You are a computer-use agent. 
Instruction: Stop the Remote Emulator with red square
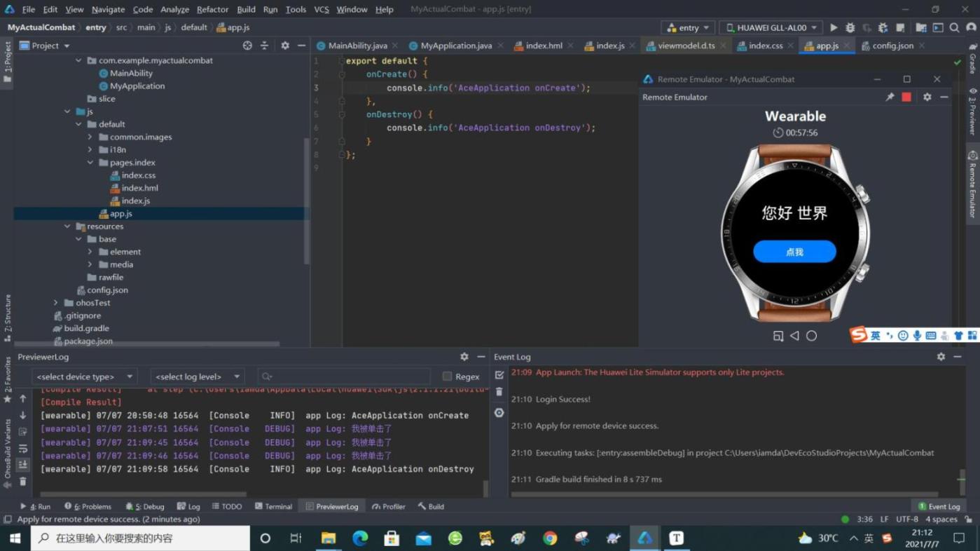pyautogui.click(x=906, y=97)
